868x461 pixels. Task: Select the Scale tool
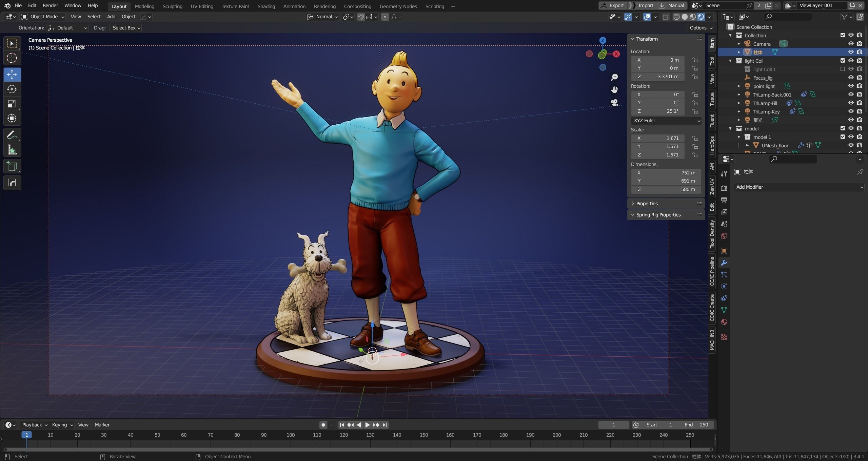(12, 104)
